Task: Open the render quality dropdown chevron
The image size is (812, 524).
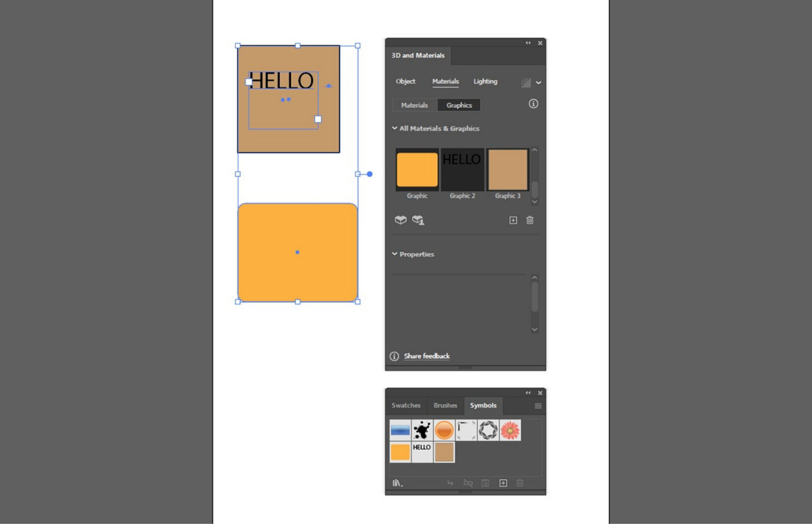Action: pyautogui.click(x=537, y=82)
